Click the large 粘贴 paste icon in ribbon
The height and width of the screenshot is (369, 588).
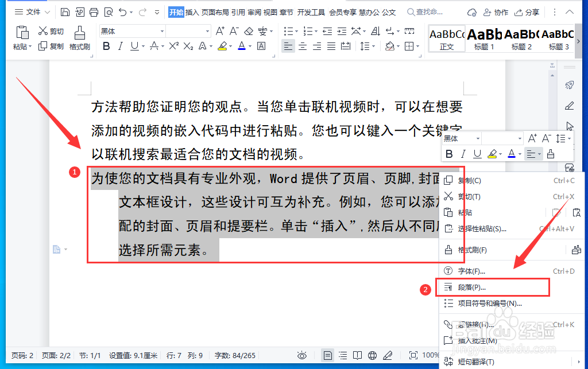22,33
